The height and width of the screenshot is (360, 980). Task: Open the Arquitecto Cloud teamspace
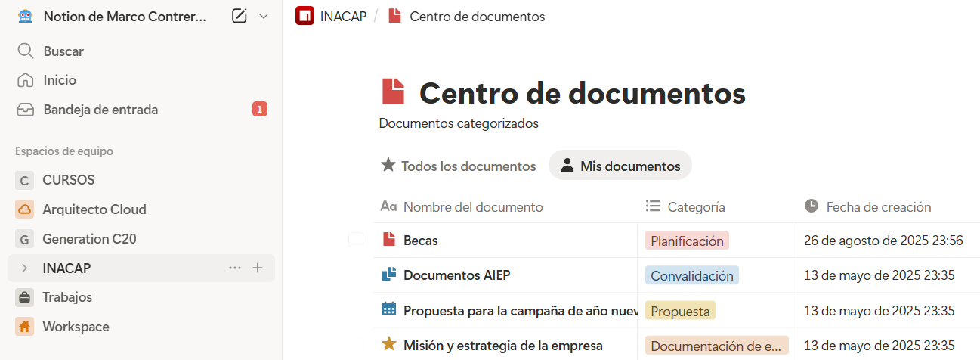pos(94,209)
